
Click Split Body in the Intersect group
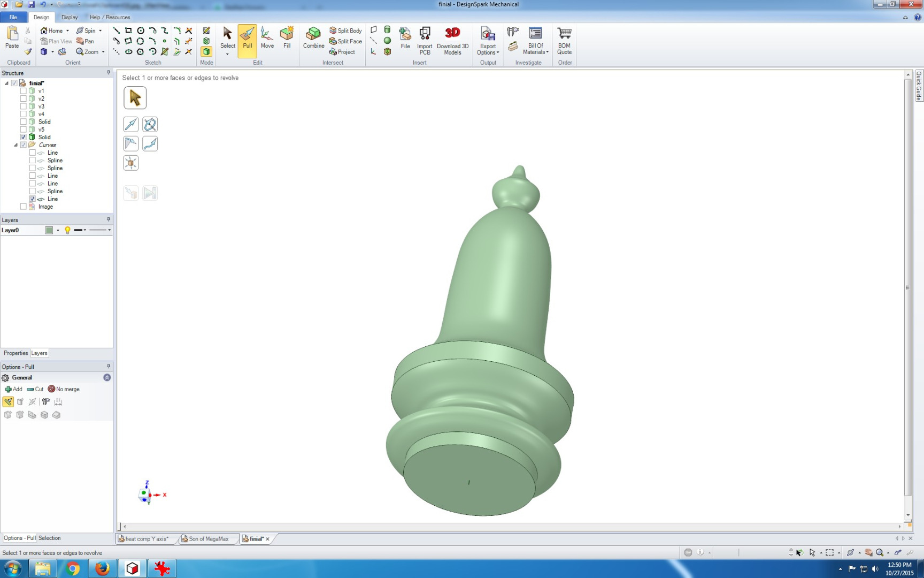point(345,31)
